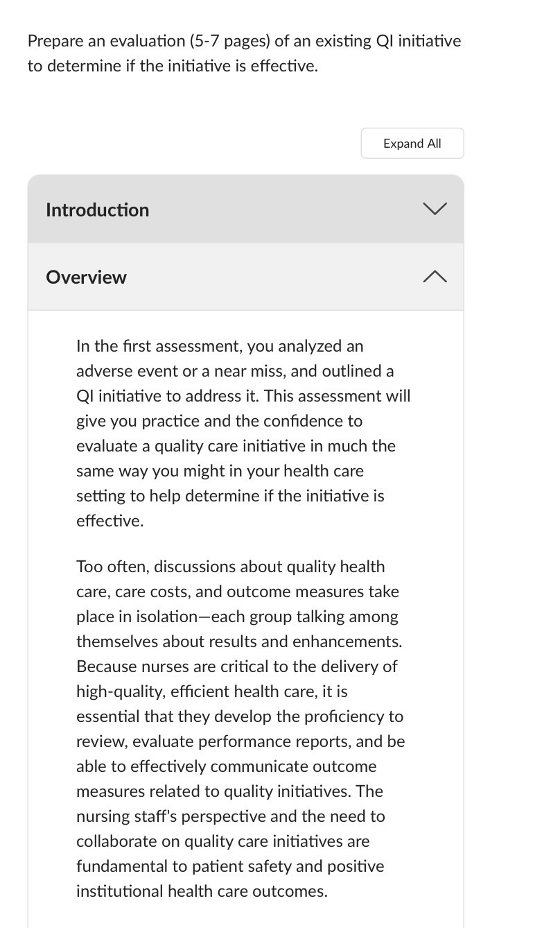Click the Expand All button
Image resolution: width=560 pixels, height=928 pixels.
[x=412, y=144]
